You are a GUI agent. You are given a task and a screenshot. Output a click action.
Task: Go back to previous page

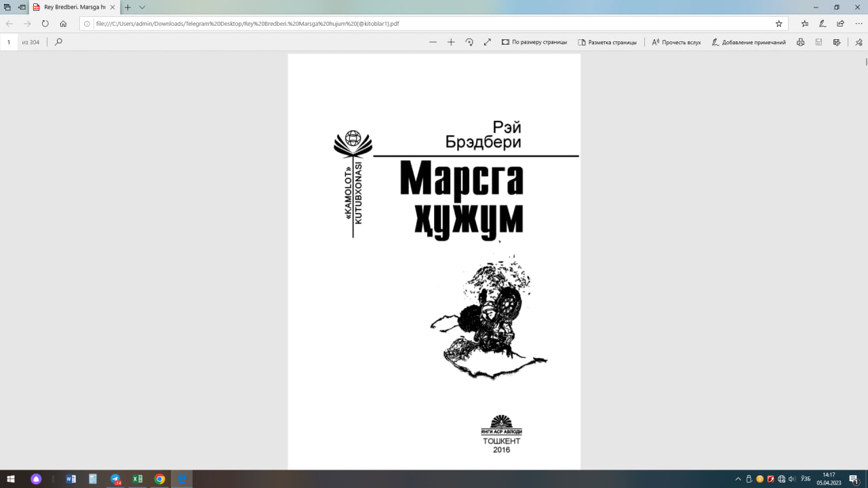pyautogui.click(x=9, y=23)
